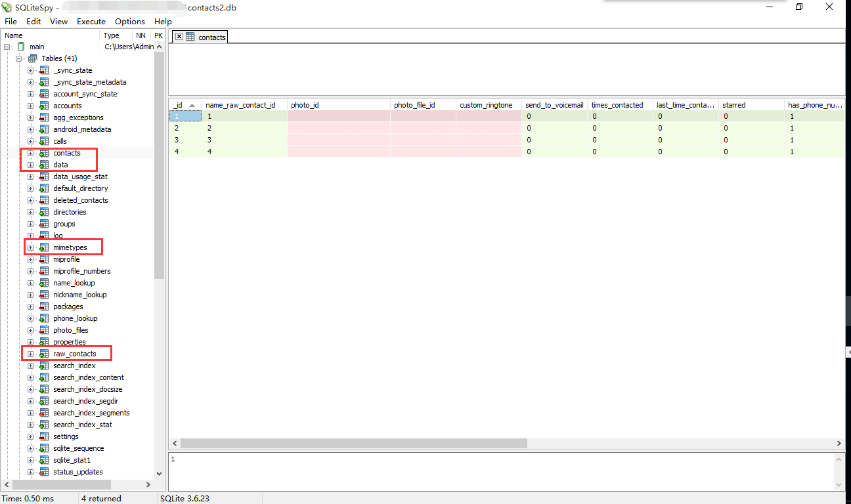Screen dimensions: 851x504
Task: Expand the data_usage_stat table node
Action: tap(30, 177)
